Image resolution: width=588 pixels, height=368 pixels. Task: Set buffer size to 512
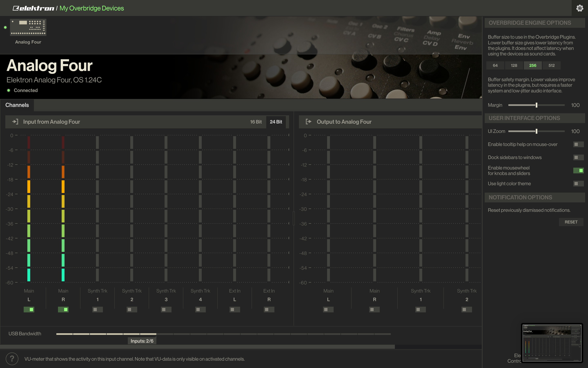551,65
